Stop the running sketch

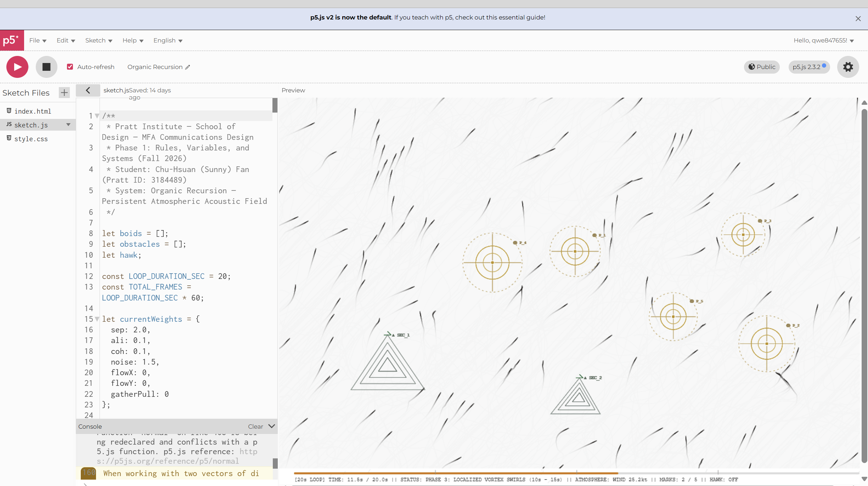[x=46, y=67]
